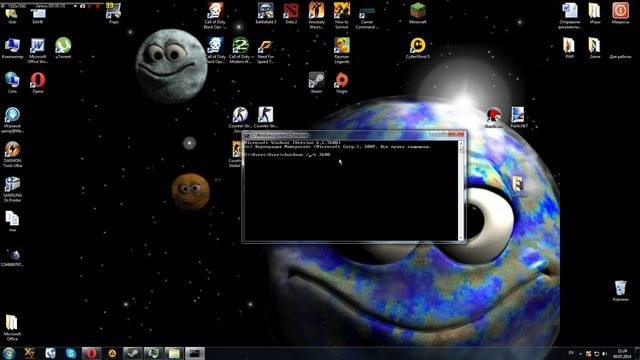Click the command prompt scrollbar down arrow
The height and width of the screenshot is (360, 640).
coord(461,238)
